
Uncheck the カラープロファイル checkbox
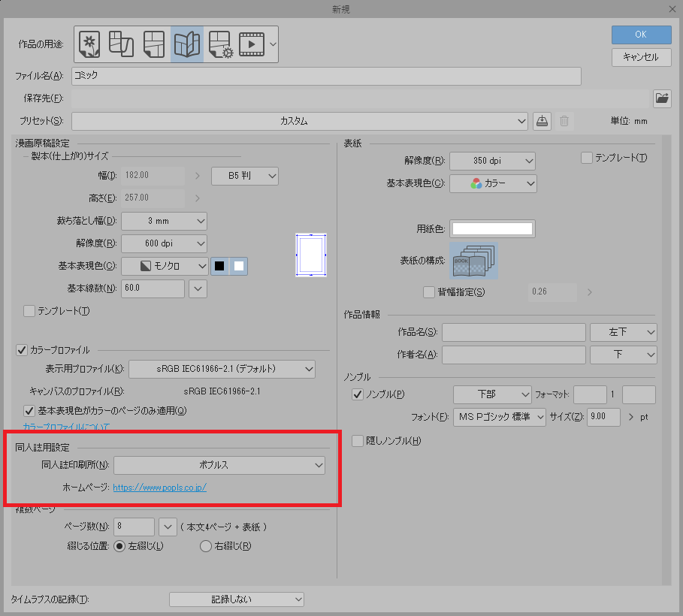click(x=22, y=350)
